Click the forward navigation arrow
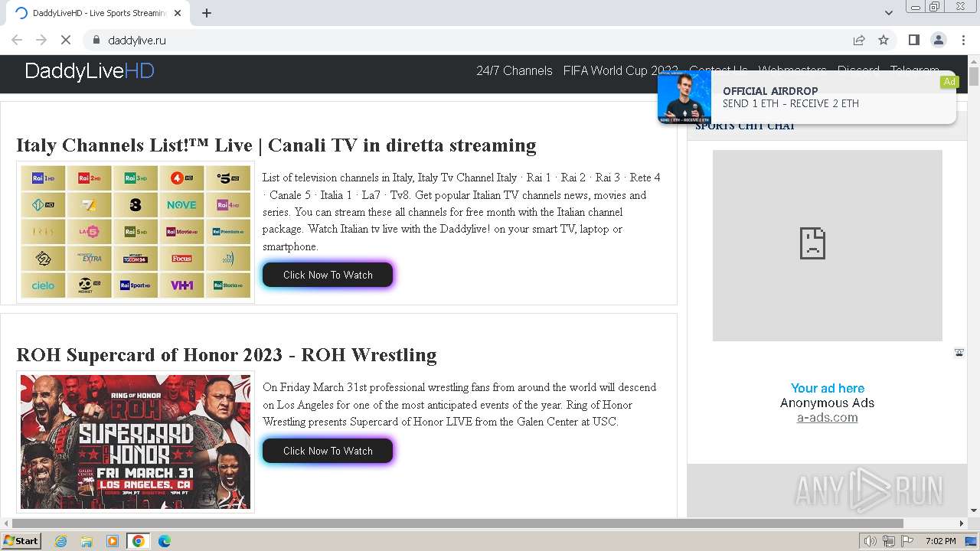980x551 pixels. tap(41, 40)
